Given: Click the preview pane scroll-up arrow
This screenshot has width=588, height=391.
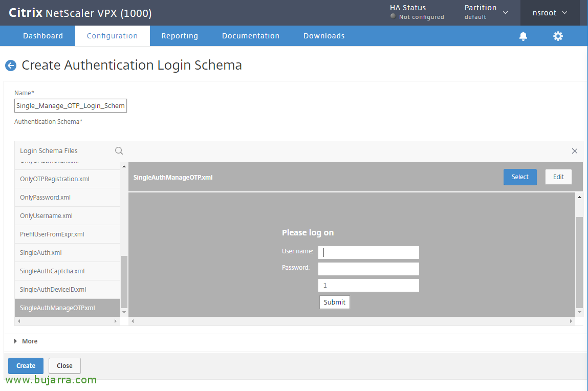Looking at the screenshot, I should click(x=579, y=197).
